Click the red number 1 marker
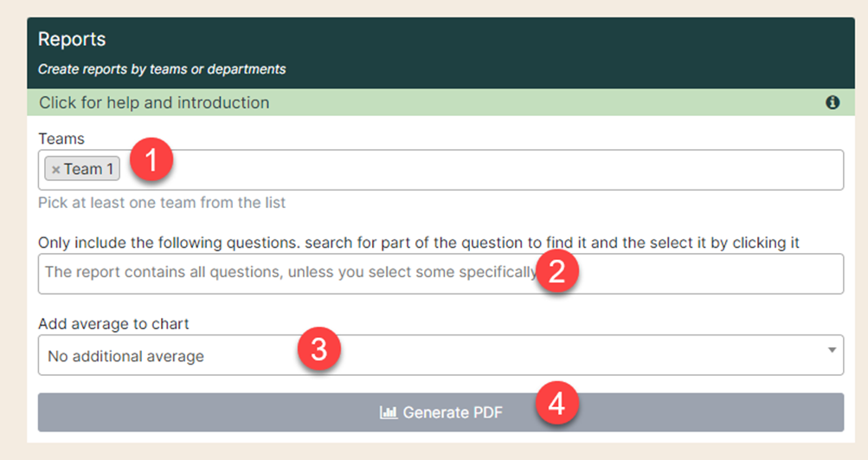 151,159
